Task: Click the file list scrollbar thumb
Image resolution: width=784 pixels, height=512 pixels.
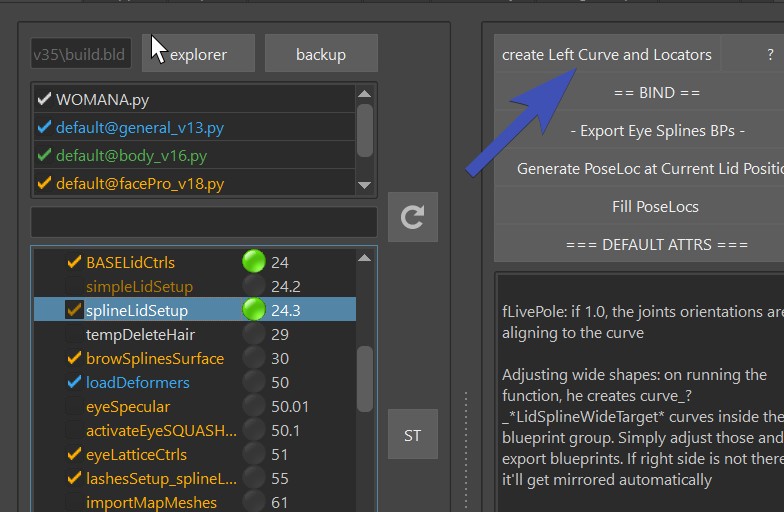Action: click(x=365, y=130)
